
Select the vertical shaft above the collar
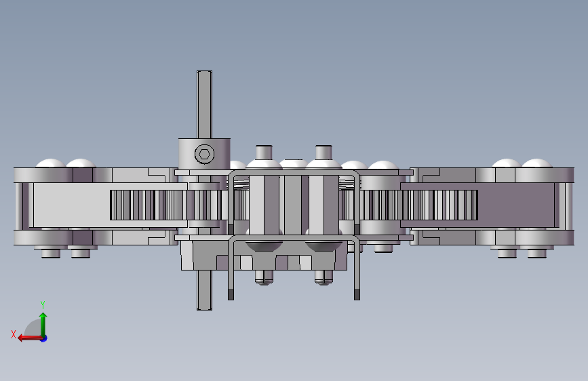tap(204, 104)
